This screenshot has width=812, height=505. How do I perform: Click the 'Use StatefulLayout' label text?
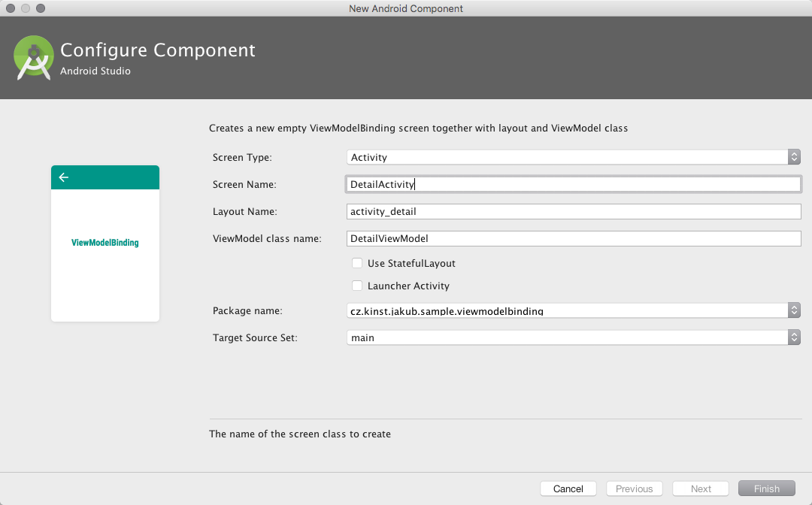(411, 263)
